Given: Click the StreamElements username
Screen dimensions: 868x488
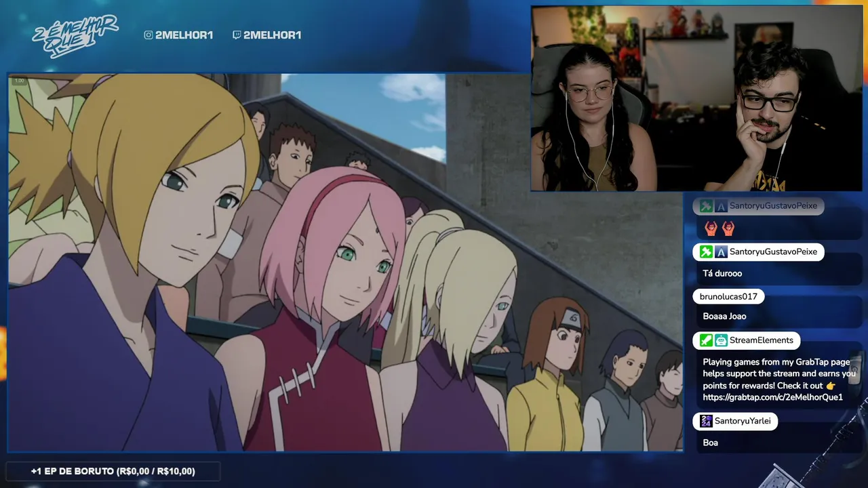Looking at the screenshot, I should click(761, 340).
